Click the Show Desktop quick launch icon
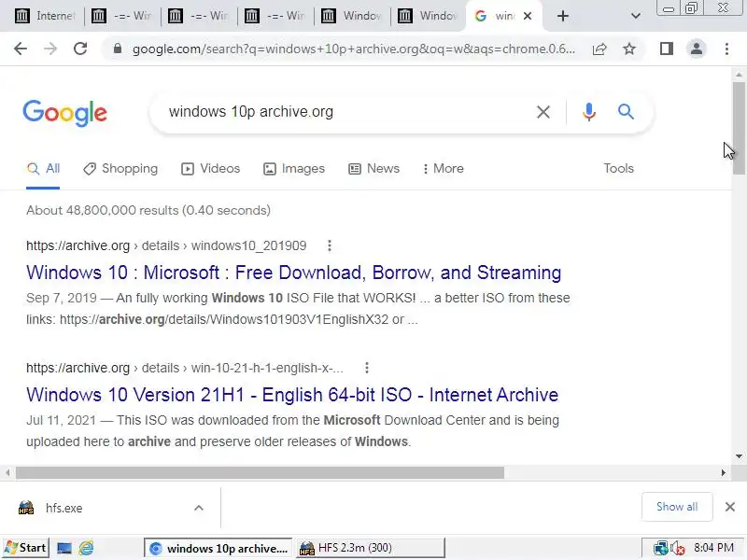The width and height of the screenshot is (747, 560). click(64, 548)
